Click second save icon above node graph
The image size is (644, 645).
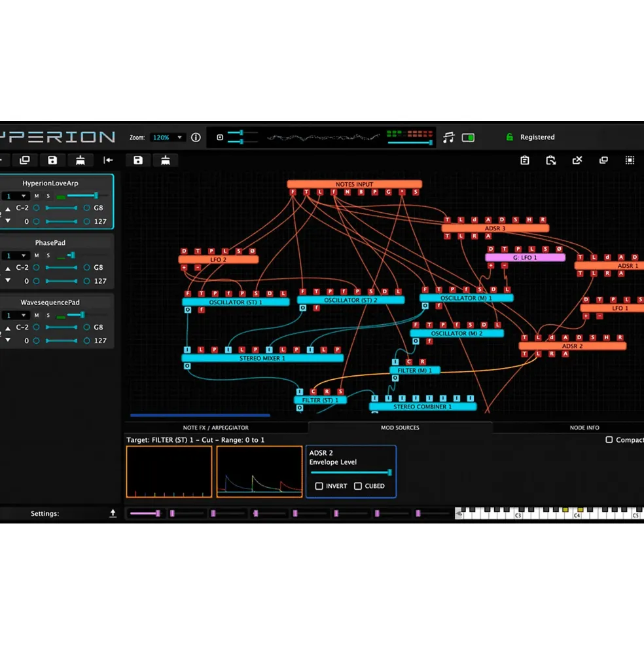137,160
